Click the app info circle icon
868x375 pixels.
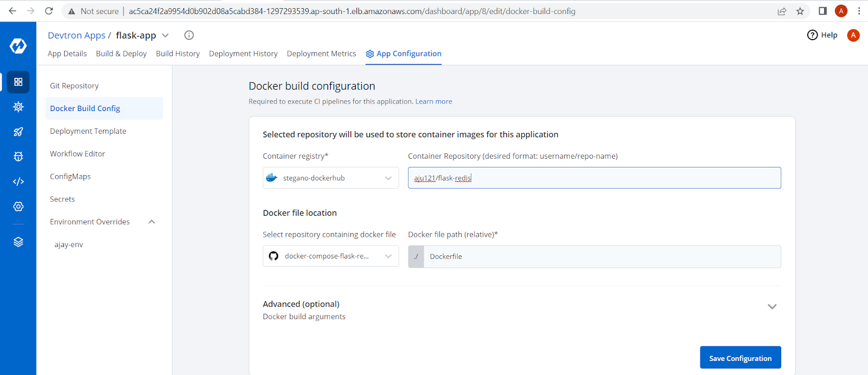(x=189, y=35)
